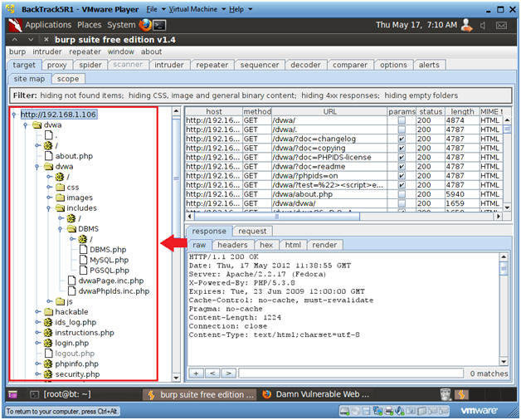Click the response search input field

tap(351, 374)
